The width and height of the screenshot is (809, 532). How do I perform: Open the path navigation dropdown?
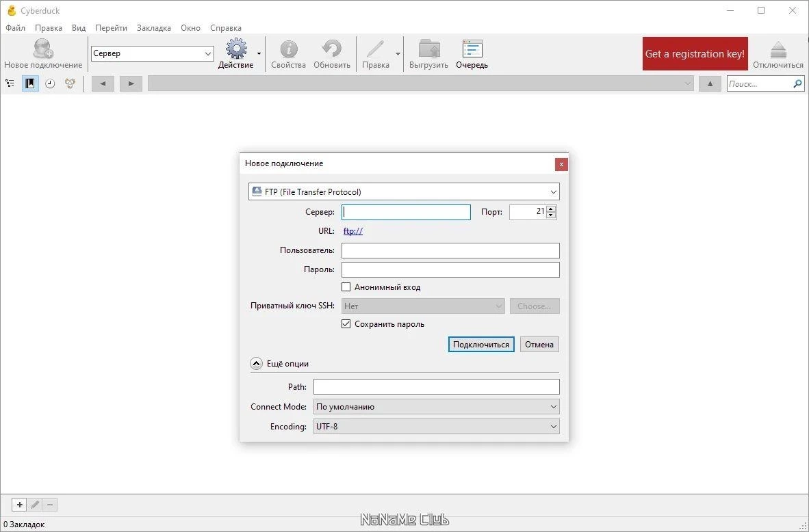[421, 83]
